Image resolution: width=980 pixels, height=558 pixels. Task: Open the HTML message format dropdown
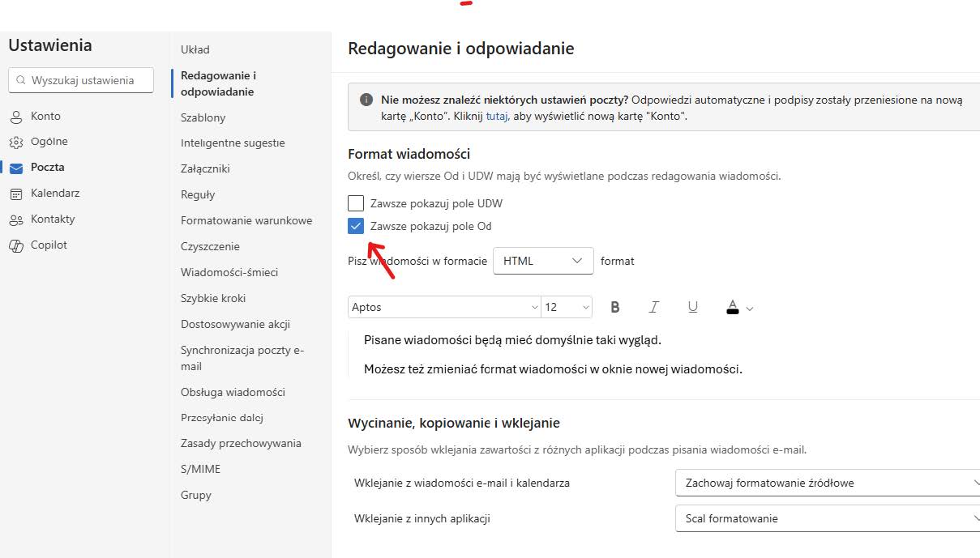point(543,261)
